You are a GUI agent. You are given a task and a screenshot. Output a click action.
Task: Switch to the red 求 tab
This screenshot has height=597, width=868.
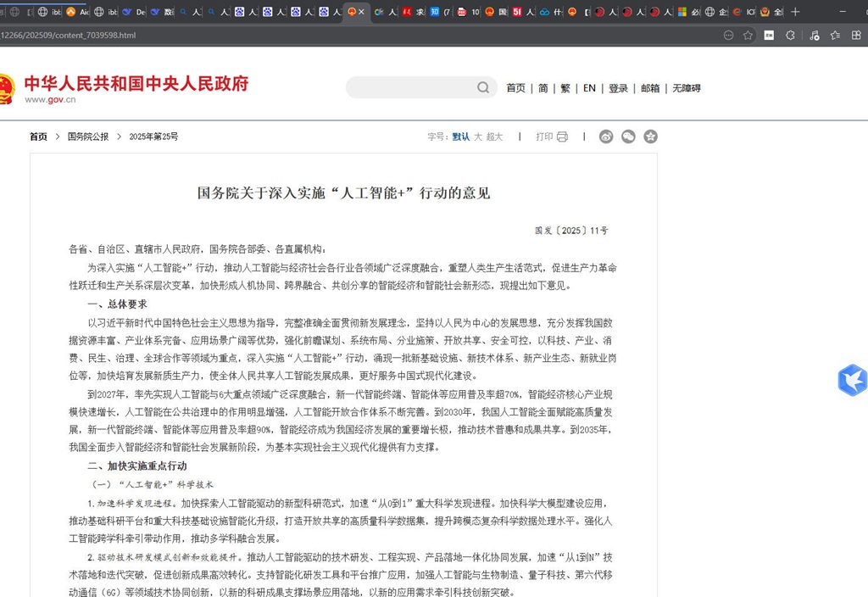pos(414,12)
